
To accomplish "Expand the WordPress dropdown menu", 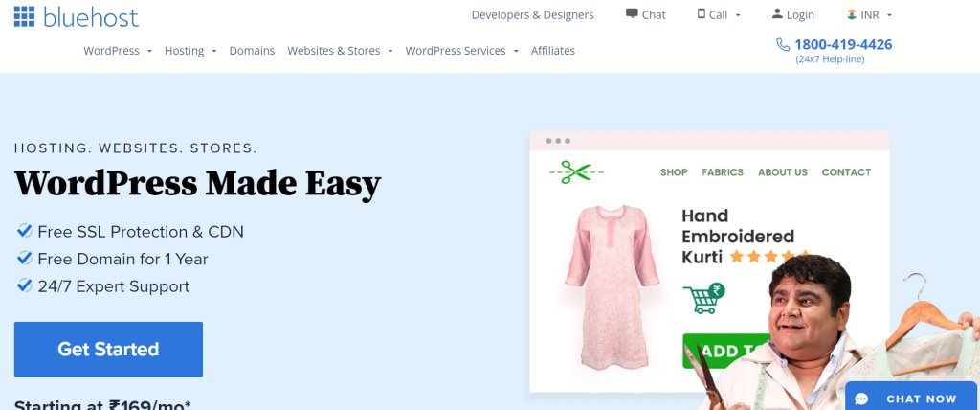I will point(118,51).
